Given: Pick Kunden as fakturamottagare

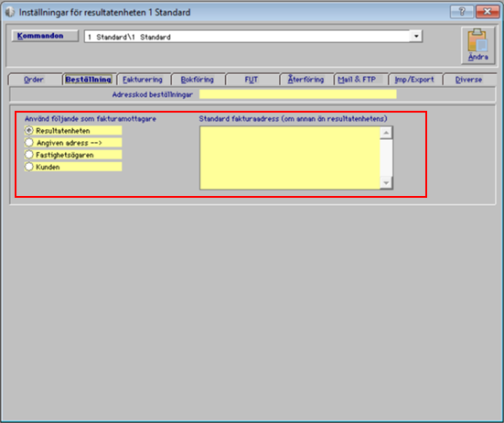Looking at the screenshot, I should [29, 167].
